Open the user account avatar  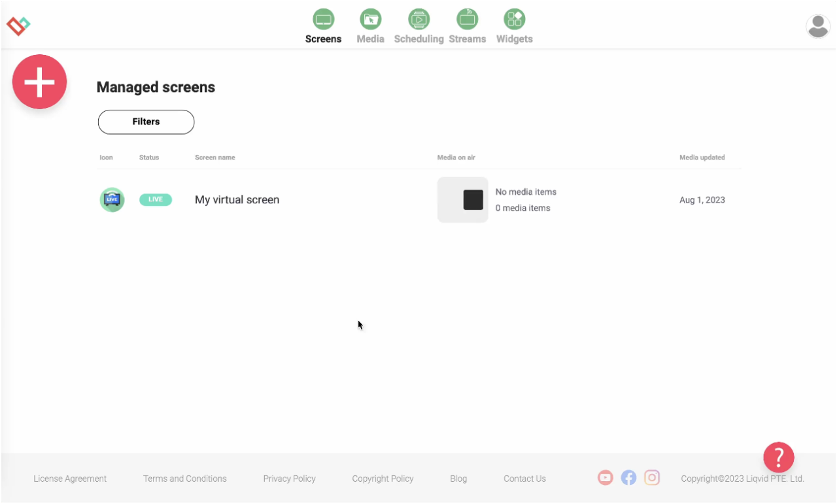818,26
